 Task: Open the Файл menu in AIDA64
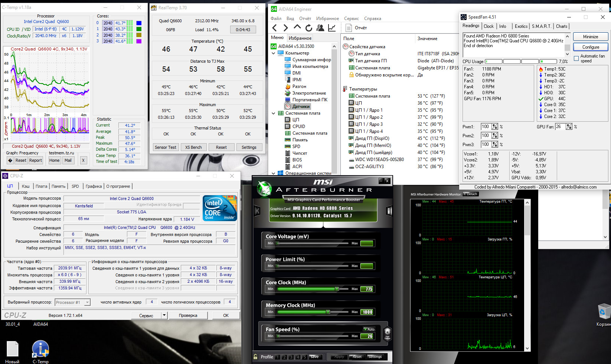tap(276, 19)
